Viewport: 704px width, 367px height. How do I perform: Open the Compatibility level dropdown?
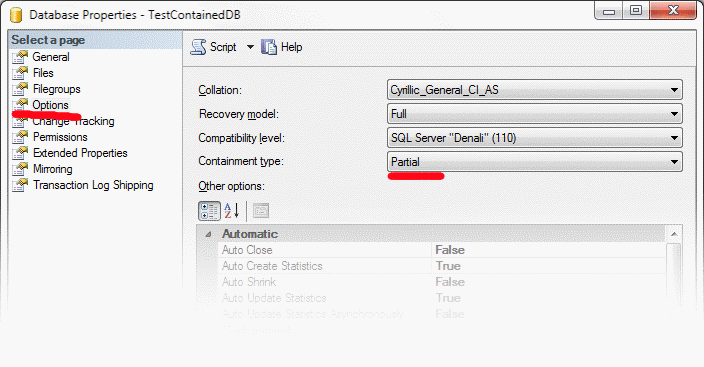(534, 138)
